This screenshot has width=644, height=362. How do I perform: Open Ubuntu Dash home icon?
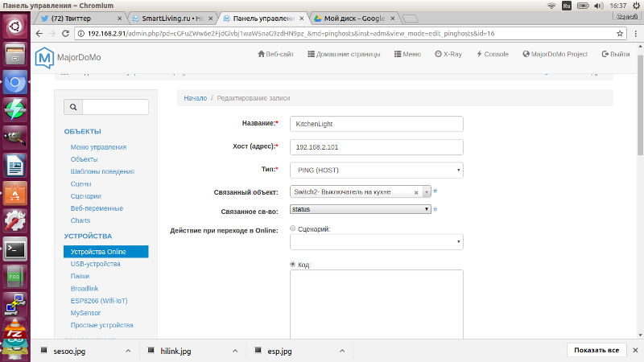[15, 27]
